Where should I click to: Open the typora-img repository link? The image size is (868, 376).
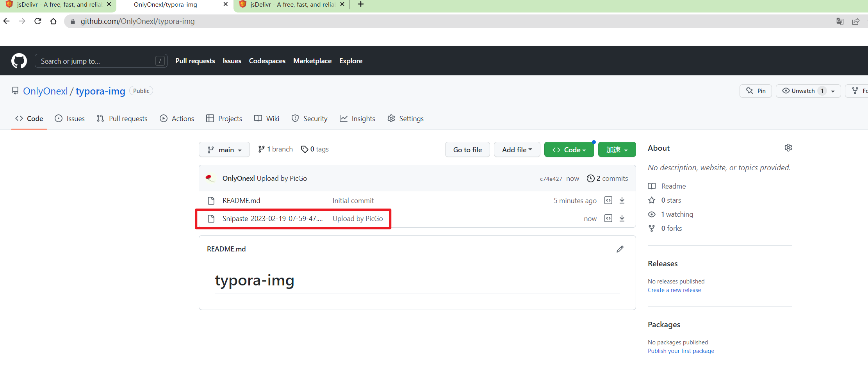(100, 91)
